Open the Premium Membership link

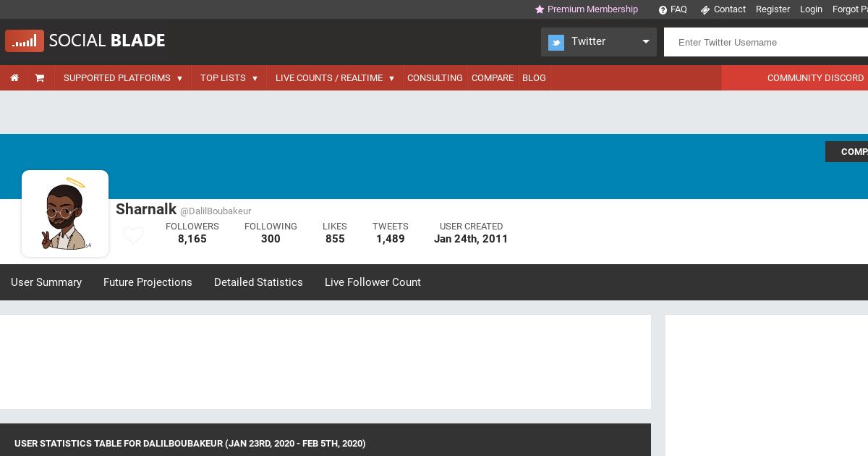592,9
